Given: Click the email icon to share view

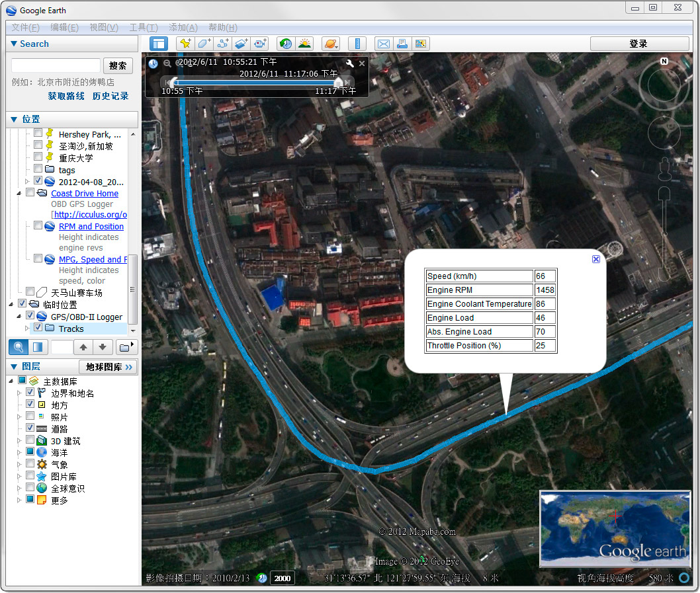Looking at the screenshot, I should [x=383, y=44].
